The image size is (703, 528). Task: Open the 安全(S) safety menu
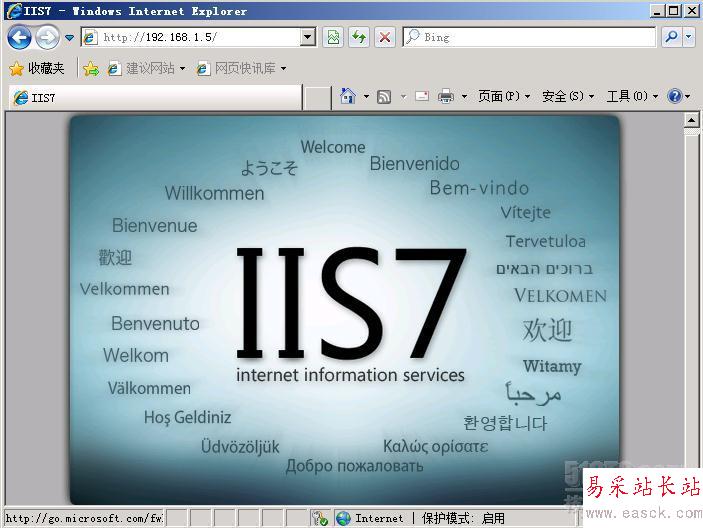pyautogui.click(x=568, y=96)
